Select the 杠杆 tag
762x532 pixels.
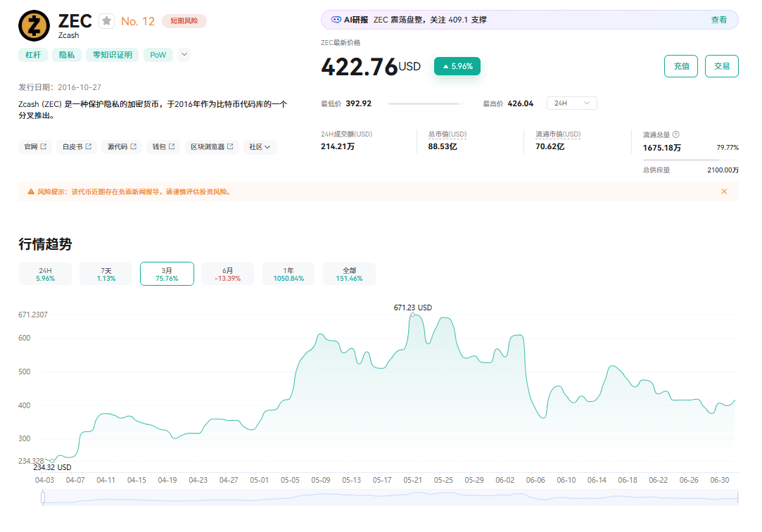(33, 55)
